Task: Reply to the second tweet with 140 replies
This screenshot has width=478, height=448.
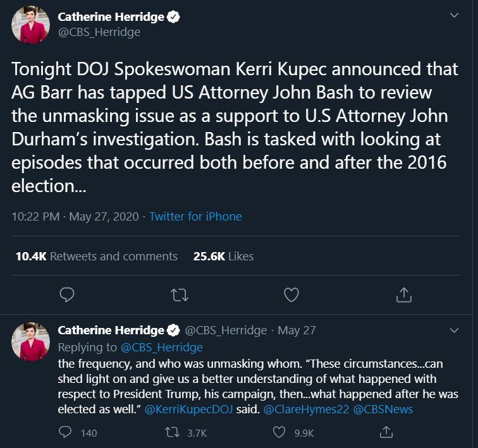Action: pos(66,432)
